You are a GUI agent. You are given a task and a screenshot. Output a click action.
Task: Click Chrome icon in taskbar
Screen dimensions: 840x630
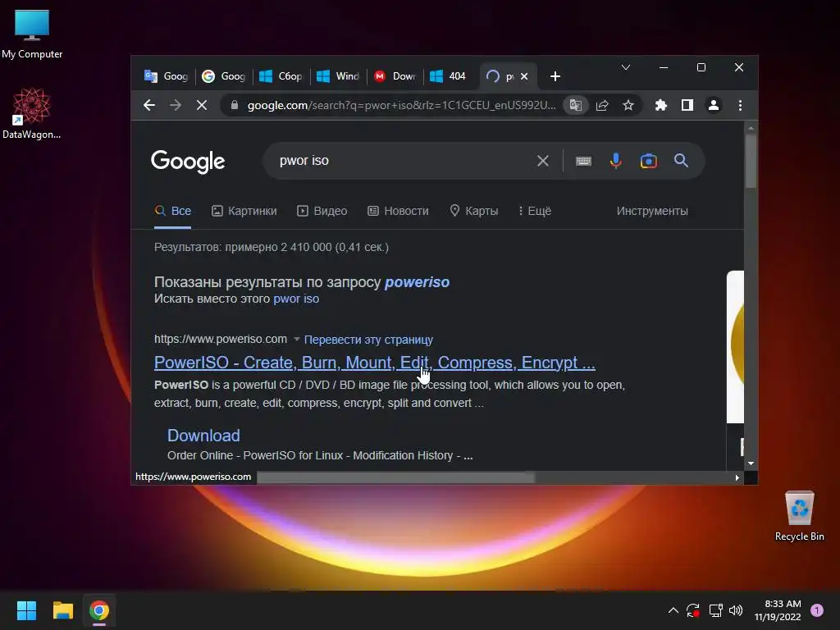tap(99, 610)
